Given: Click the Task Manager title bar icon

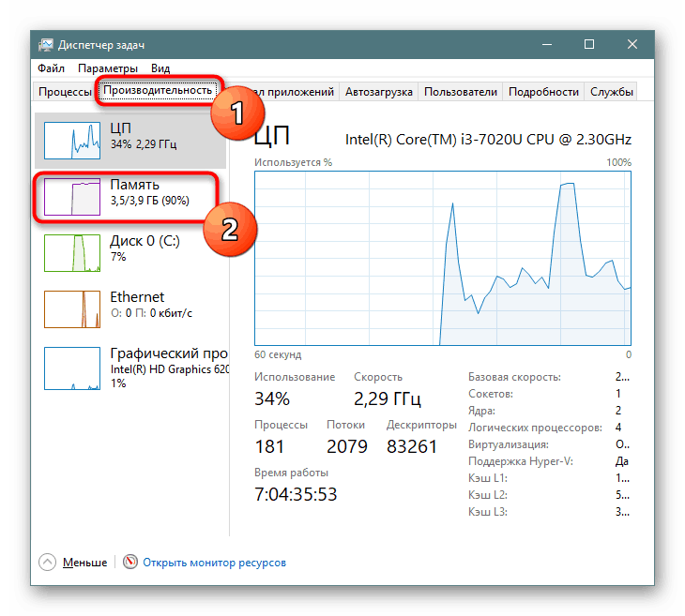Looking at the screenshot, I should point(45,44).
